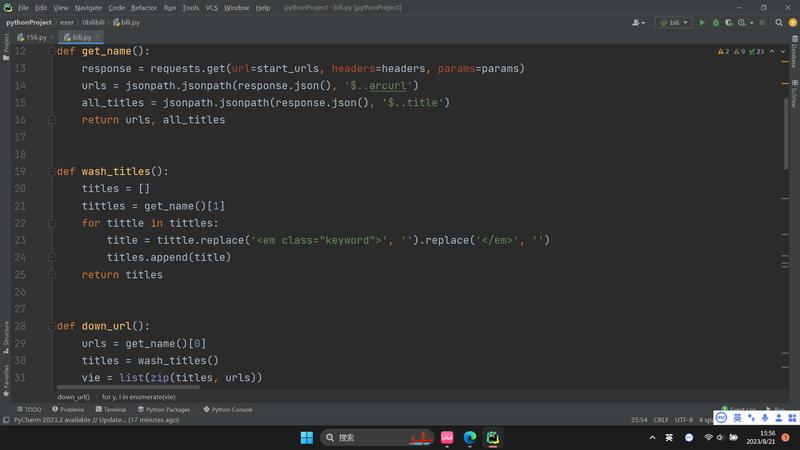Click the weak warnings indicator showing 9
800x450 pixels.
pos(739,52)
